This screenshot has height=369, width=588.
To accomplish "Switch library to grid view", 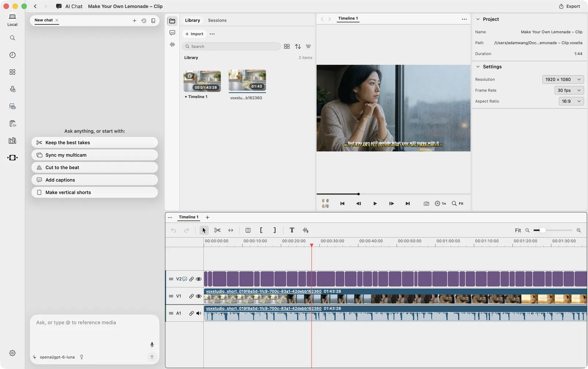I will click(x=287, y=46).
